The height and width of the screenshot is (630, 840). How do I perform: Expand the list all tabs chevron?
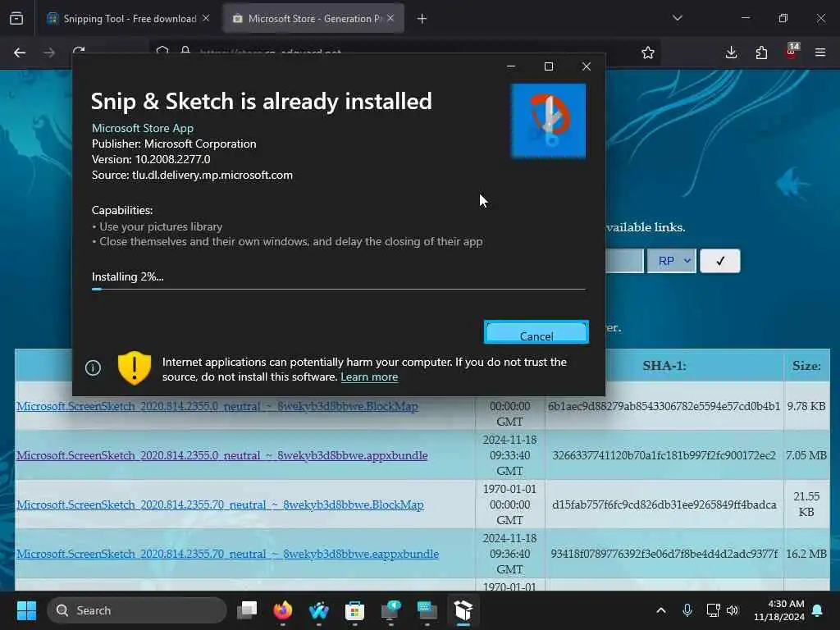click(x=677, y=18)
